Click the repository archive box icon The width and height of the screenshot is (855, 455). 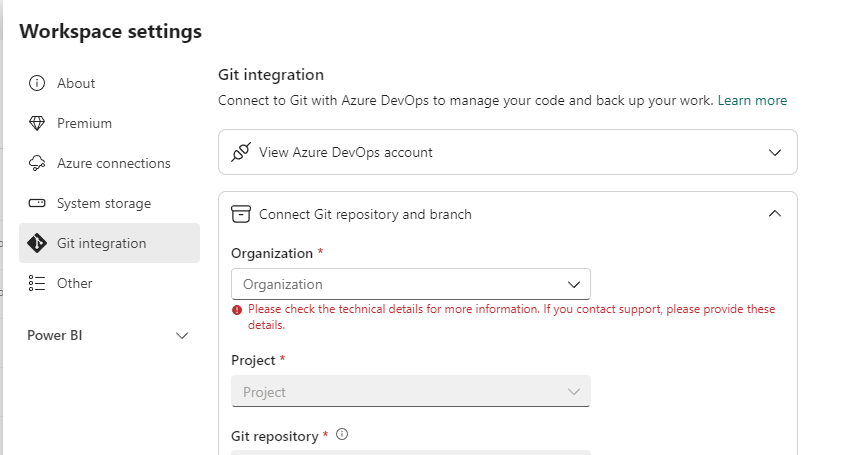(x=240, y=214)
